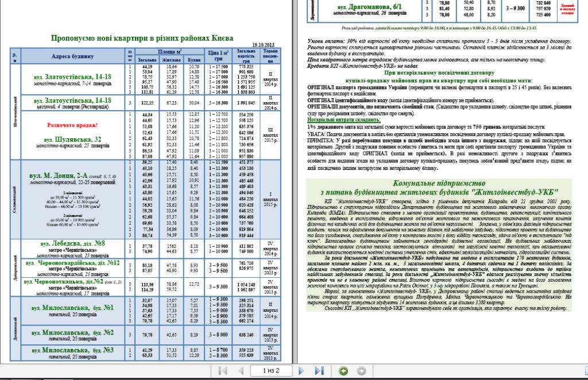Click the address "вул. М. Донця, 2-А"

[x=59, y=176]
